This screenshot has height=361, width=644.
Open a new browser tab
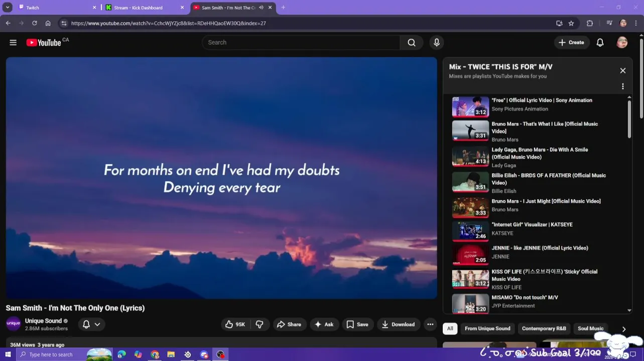283,8
